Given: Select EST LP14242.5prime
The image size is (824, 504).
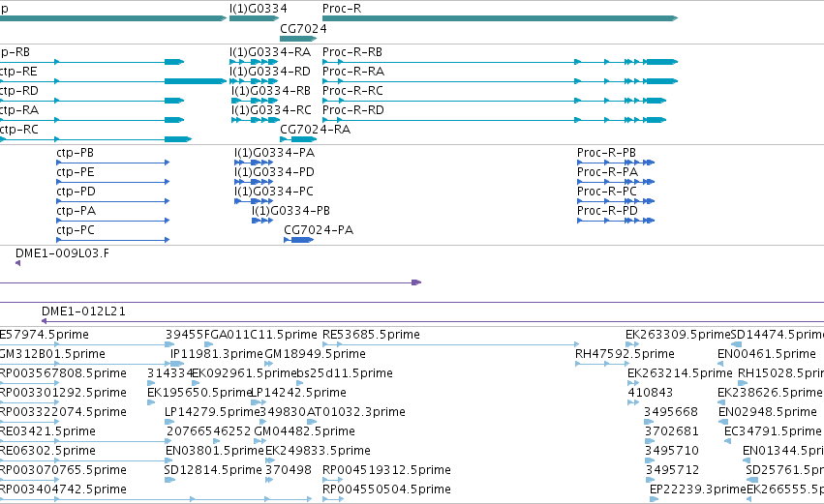Looking at the screenshot, I should point(298,393).
